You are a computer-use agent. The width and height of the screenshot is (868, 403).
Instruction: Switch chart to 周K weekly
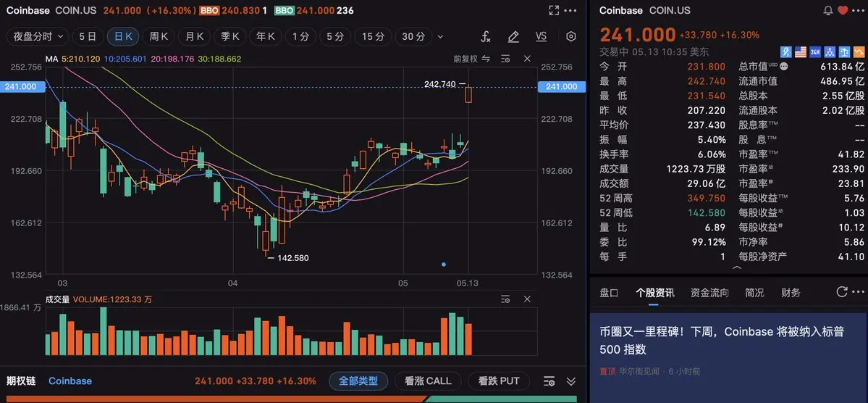pos(159,36)
